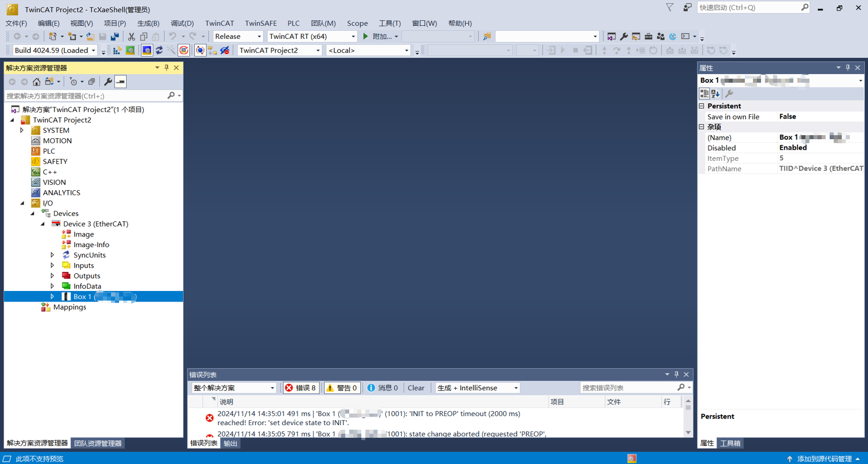Click the Cut scissors icon
Screen dimensions: 868x464
coord(131,36)
